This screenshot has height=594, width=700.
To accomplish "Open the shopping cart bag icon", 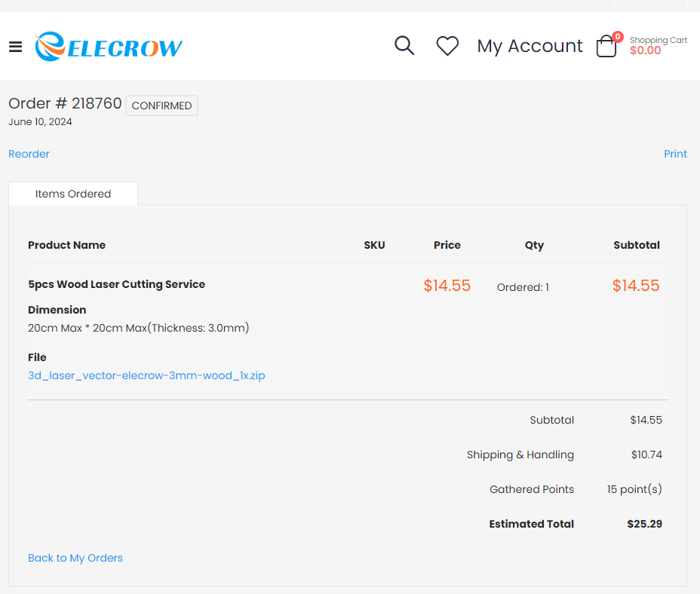I will pyautogui.click(x=606, y=47).
